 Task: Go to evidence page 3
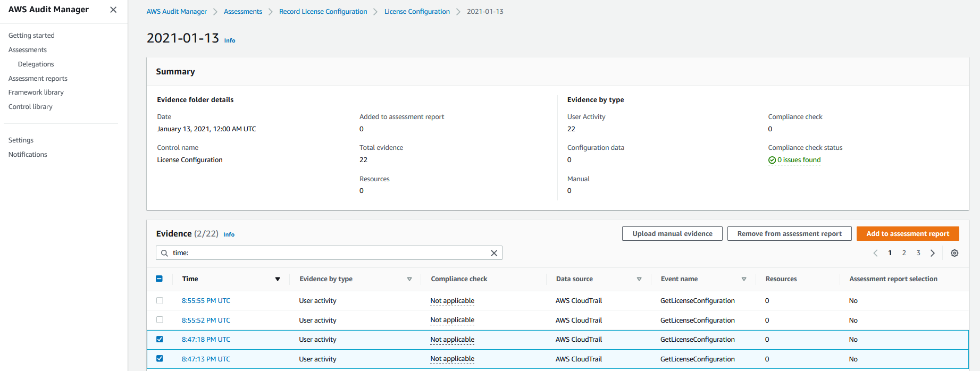918,253
